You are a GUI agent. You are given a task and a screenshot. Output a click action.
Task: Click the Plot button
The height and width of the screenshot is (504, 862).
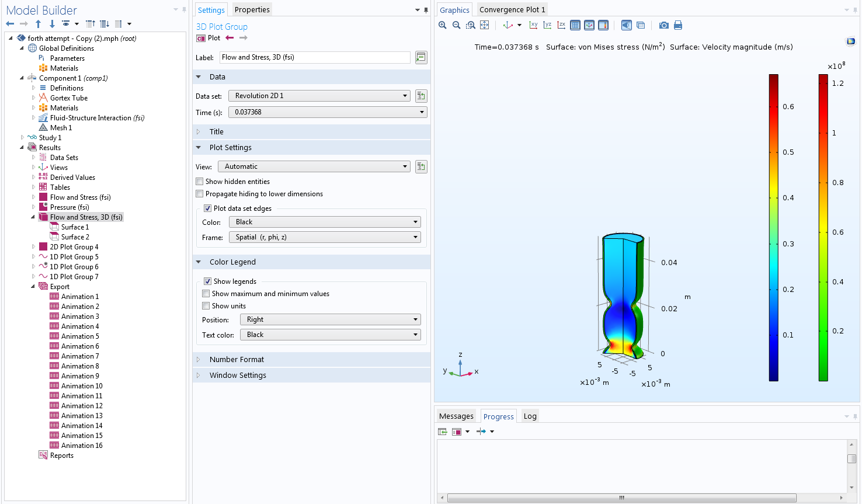[x=208, y=38]
